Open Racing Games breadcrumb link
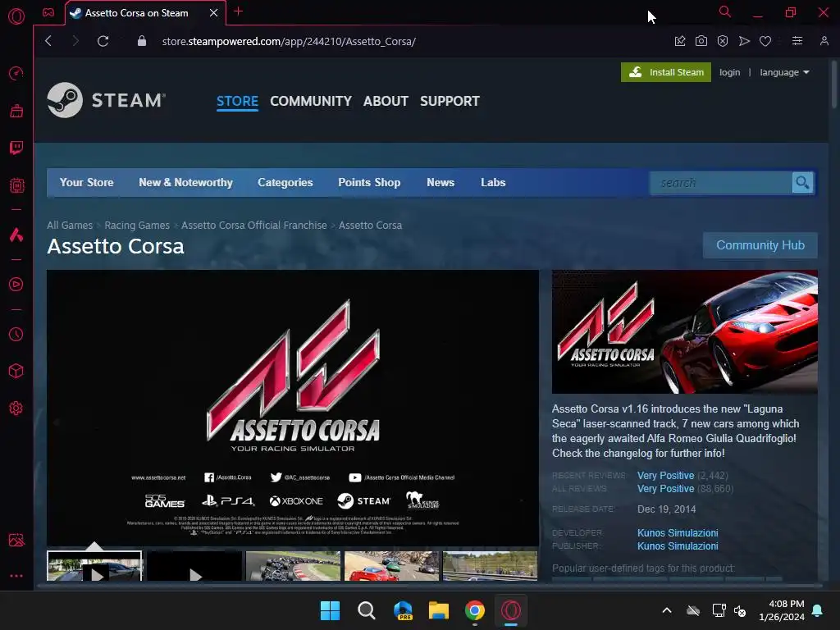Viewport: 840px width, 630px height. tap(137, 226)
